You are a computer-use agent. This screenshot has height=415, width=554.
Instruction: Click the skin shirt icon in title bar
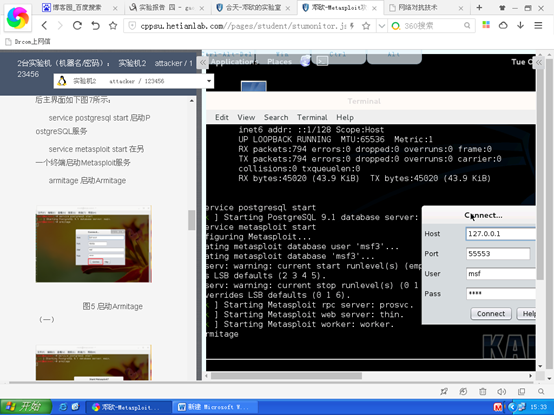pyautogui.click(x=502, y=8)
